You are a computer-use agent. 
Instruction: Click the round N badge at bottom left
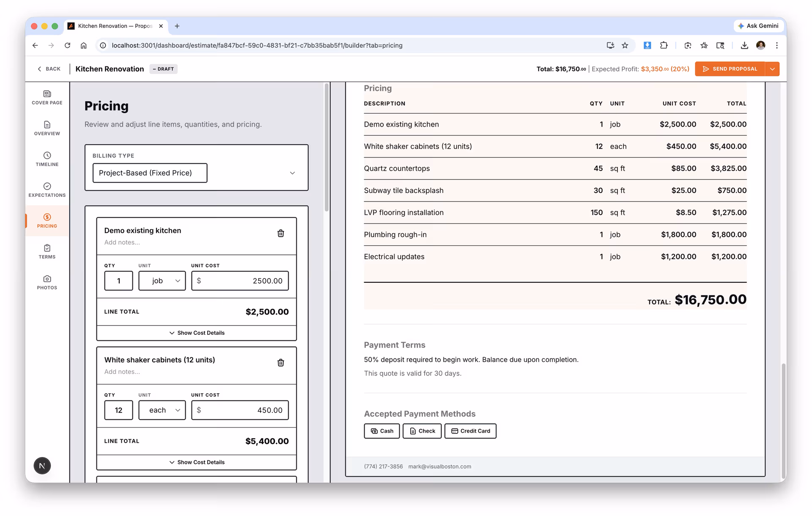42,466
